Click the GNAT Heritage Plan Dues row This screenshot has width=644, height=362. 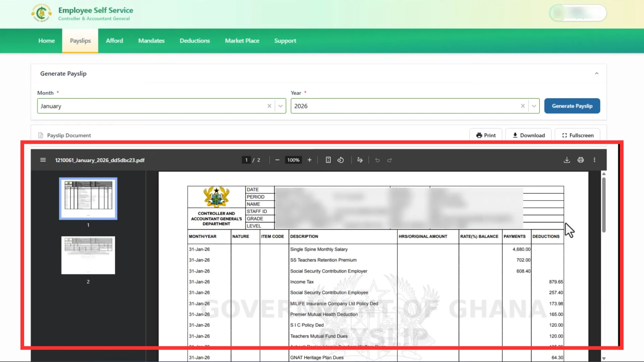pyautogui.click(x=376, y=358)
